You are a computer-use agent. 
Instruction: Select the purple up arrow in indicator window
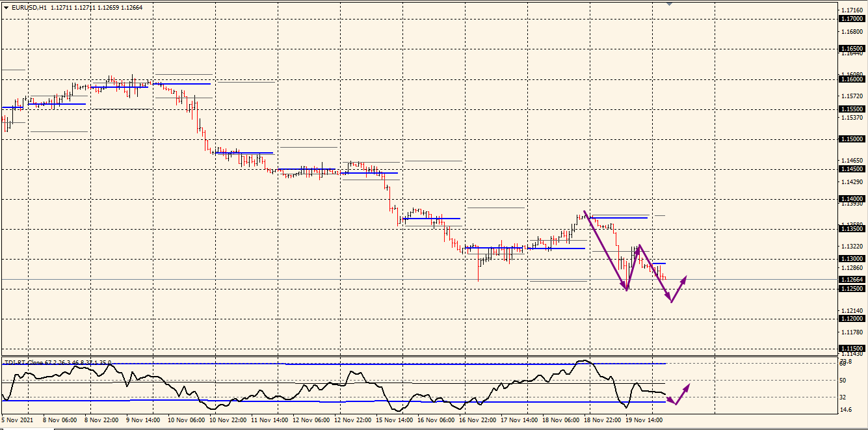(x=683, y=392)
